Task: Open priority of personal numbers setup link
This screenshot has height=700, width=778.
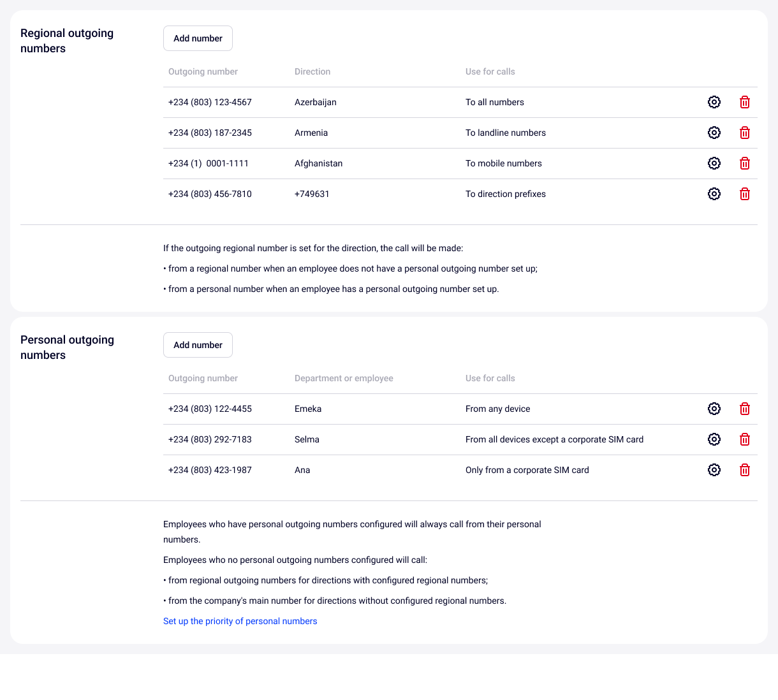Action: (x=240, y=621)
